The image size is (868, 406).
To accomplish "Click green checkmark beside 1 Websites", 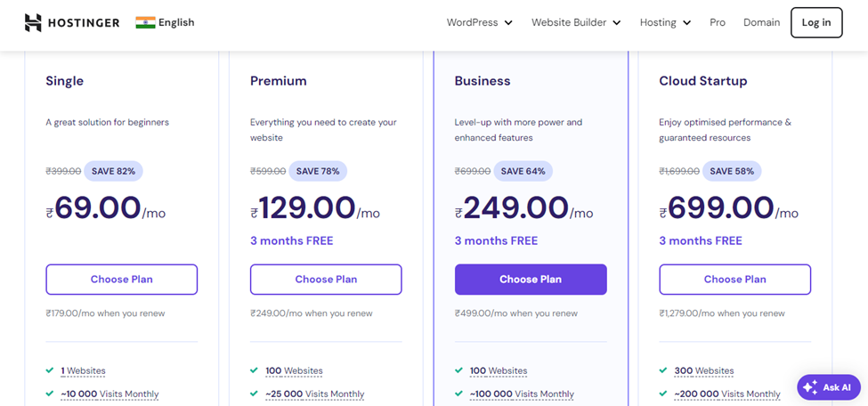I will point(50,370).
